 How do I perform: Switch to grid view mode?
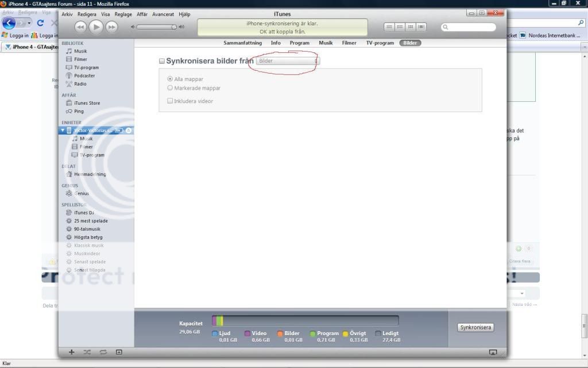tap(410, 26)
